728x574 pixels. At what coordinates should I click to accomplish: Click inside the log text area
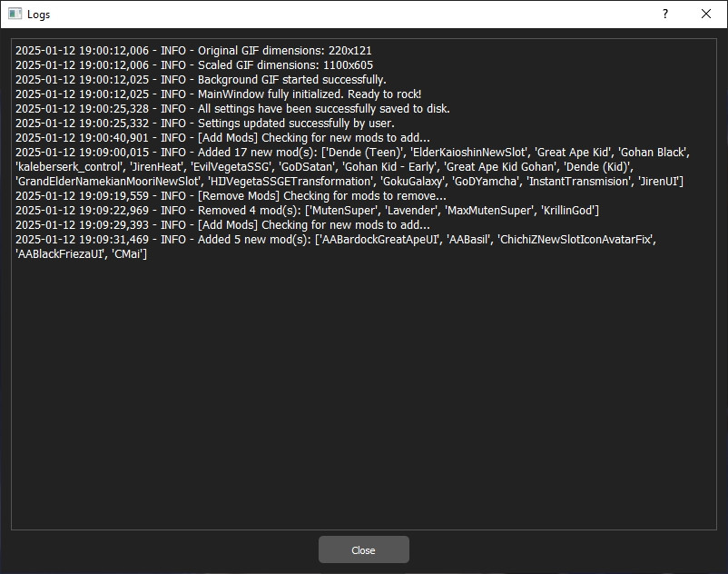(363, 381)
